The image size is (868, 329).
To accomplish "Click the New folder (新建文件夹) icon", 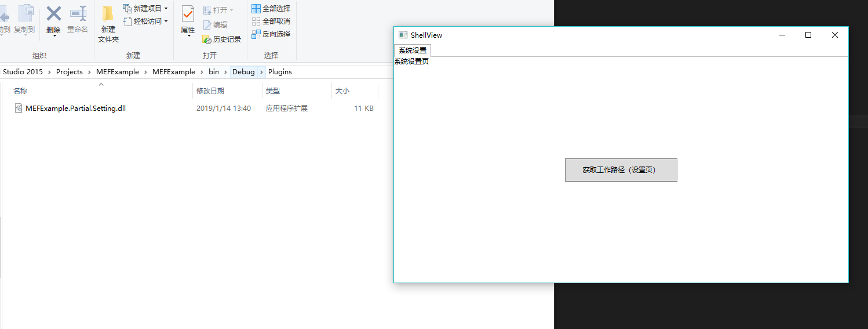I will point(108,15).
